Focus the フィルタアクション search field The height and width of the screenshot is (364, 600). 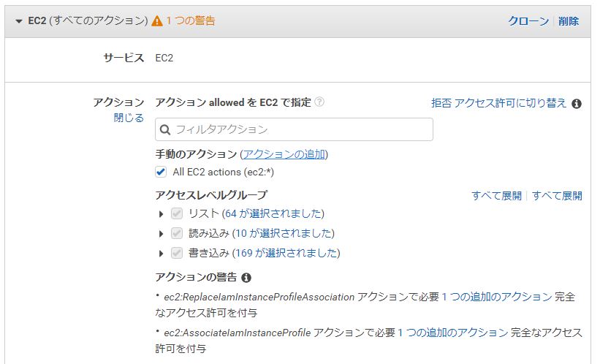(x=294, y=129)
